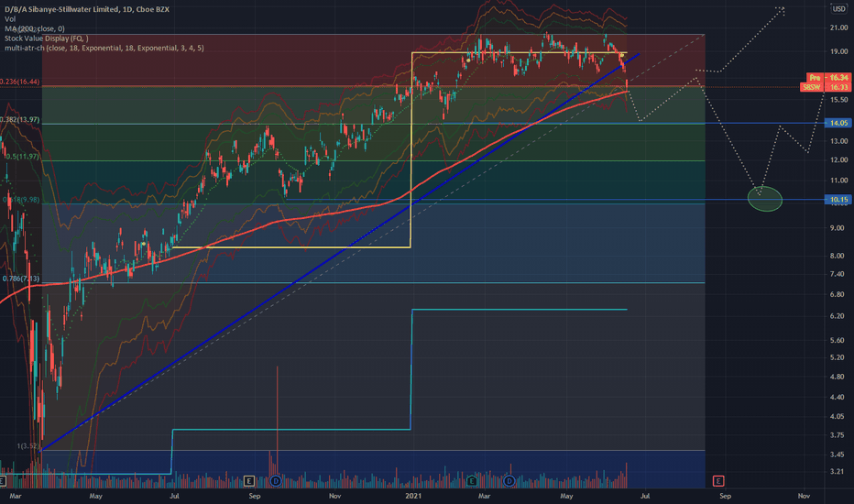Image resolution: width=854 pixels, height=504 pixels.
Task: Open the dividend marker after Sep 2020
Action: 276,480
